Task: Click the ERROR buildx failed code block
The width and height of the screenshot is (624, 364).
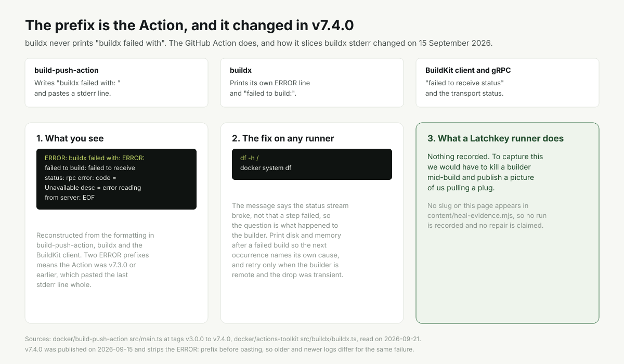Action: [x=116, y=179]
